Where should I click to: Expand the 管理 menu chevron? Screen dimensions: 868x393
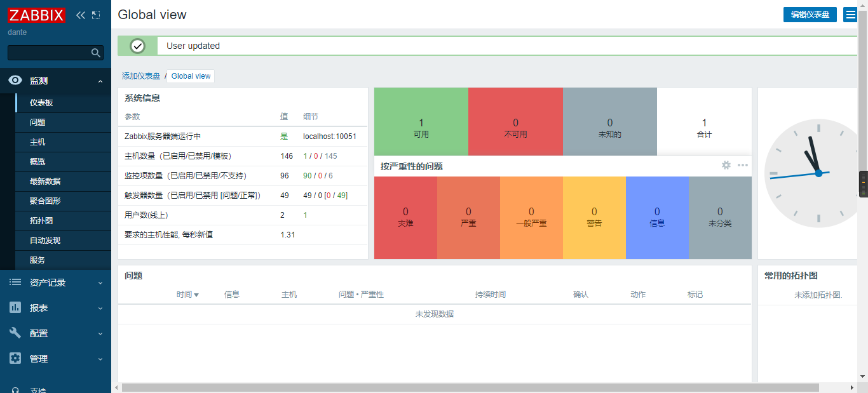coord(100,359)
